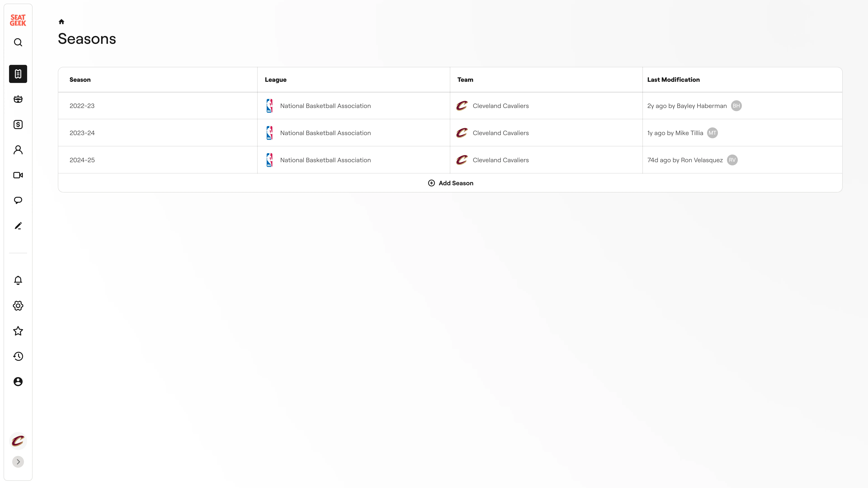Open the 2024-25 season row
The image size is (868, 488).
pos(82,160)
